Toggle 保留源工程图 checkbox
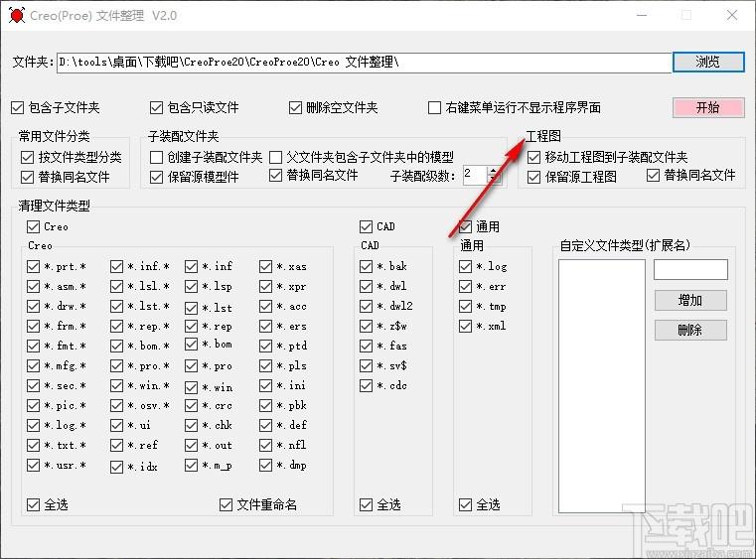756x559 pixels. (x=533, y=177)
